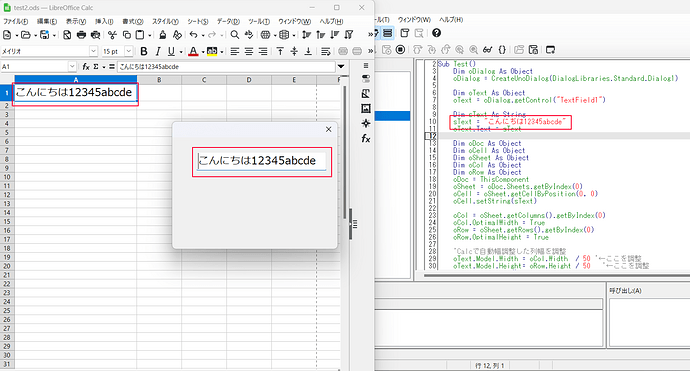Viewport: 690px width, 371px height.
Task: Click the Align Top icon
Action: click(x=280, y=51)
